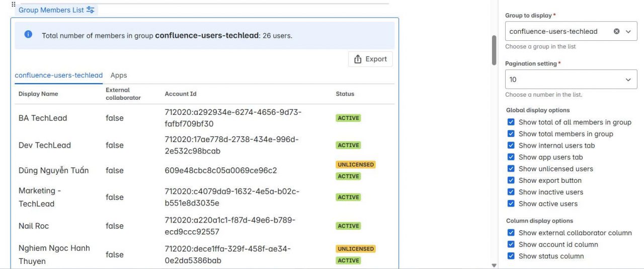Image resolution: width=644 pixels, height=269 pixels.
Task: Click the UNLICENSED badge for Dũng Nguyễn Tuấn
Action: tap(356, 165)
